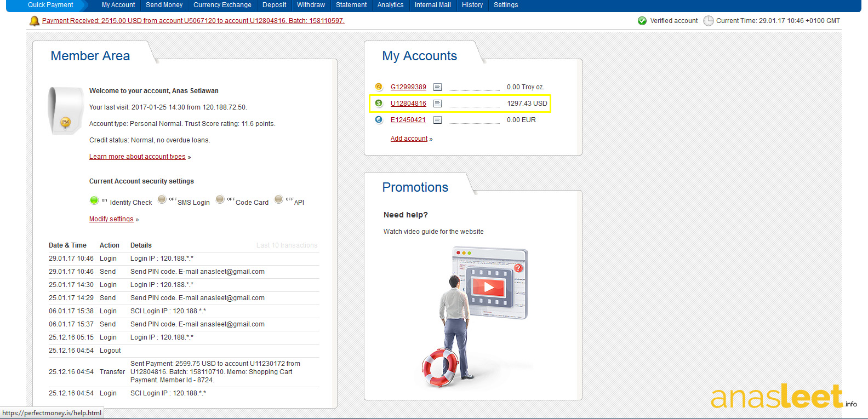Click the Current Time display text
The width and height of the screenshot is (868, 419).
[x=778, y=21]
